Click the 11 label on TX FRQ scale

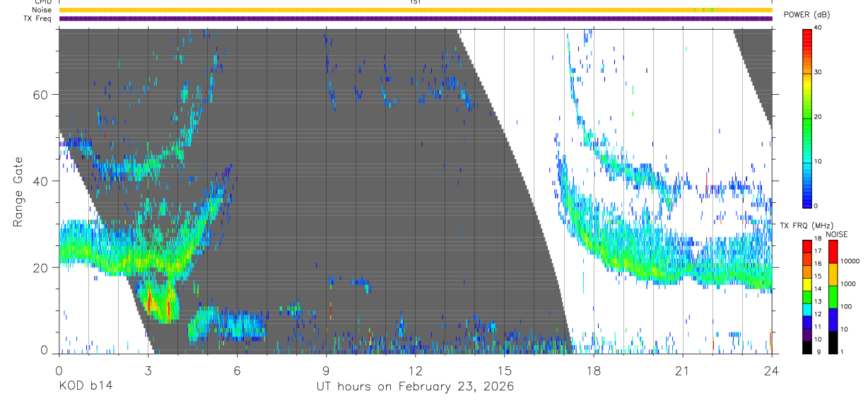coord(818,327)
